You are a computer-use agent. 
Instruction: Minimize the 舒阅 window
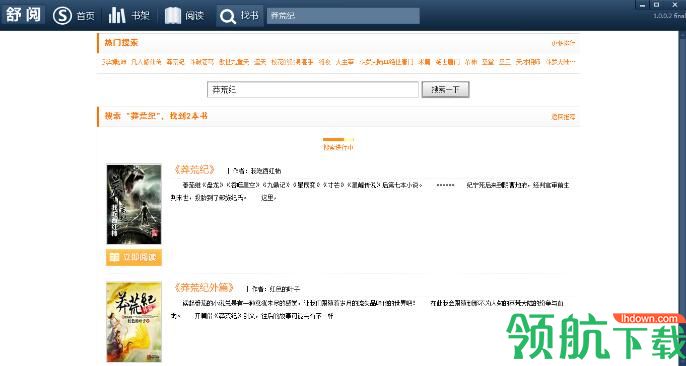[x=642, y=5]
